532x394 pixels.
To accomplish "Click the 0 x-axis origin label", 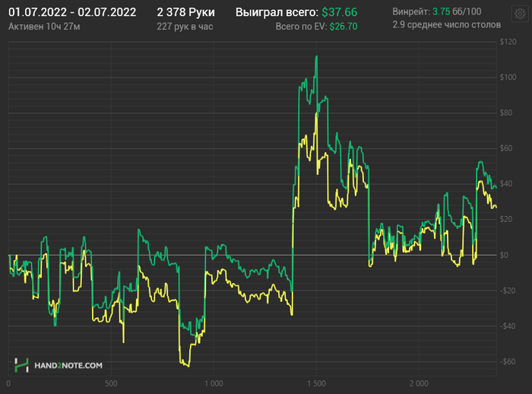I will (x=8, y=384).
